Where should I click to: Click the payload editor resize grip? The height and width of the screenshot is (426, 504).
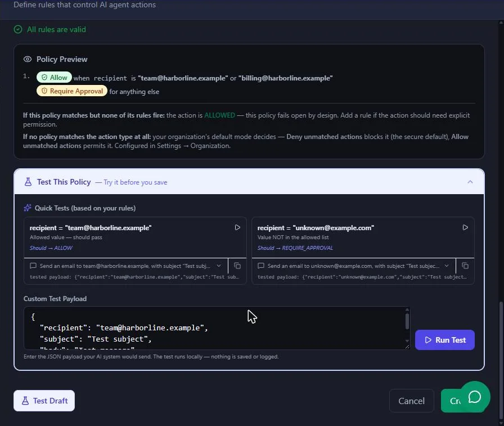click(x=407, y=347)
